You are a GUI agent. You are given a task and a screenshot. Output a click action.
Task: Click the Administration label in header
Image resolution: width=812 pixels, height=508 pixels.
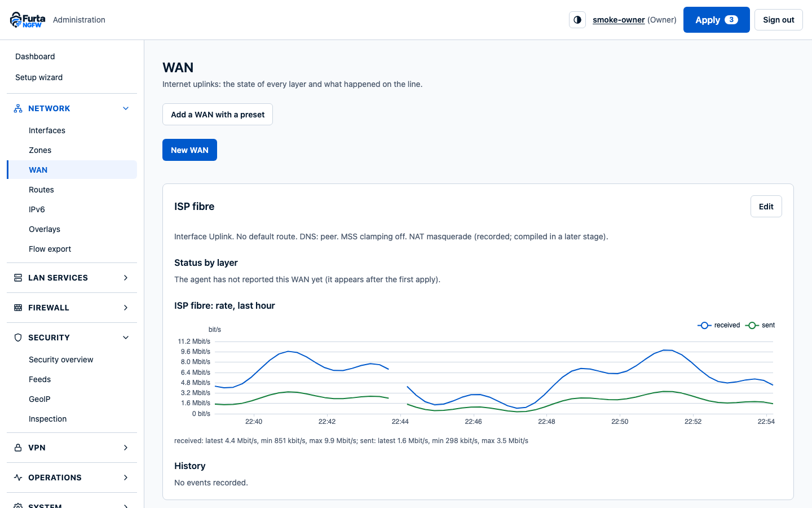click(x=79, y=20)
